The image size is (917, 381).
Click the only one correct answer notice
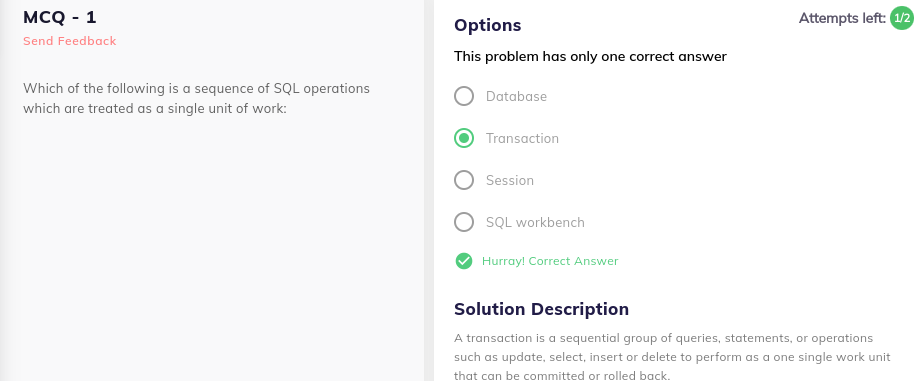pos(590,57)
